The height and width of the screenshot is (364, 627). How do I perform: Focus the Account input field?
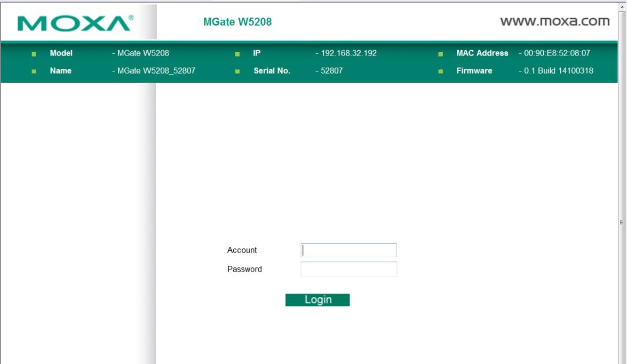tap(348, 250)
